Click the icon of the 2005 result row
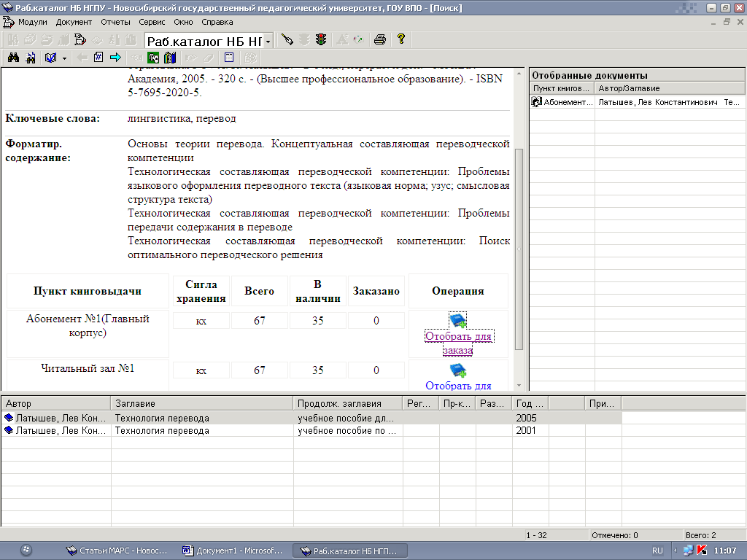Image resolution: width=747 pixels, height=560 pixels. pos(9,418)
